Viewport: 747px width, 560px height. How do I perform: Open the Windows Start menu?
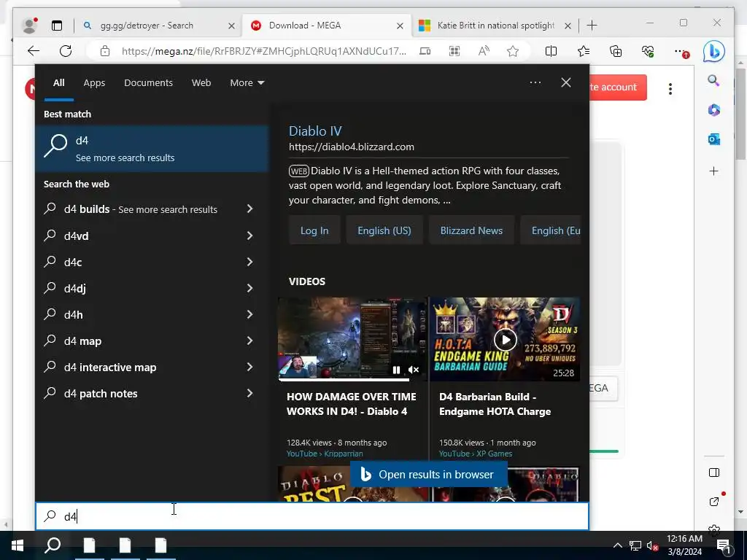tap(18, 545)
